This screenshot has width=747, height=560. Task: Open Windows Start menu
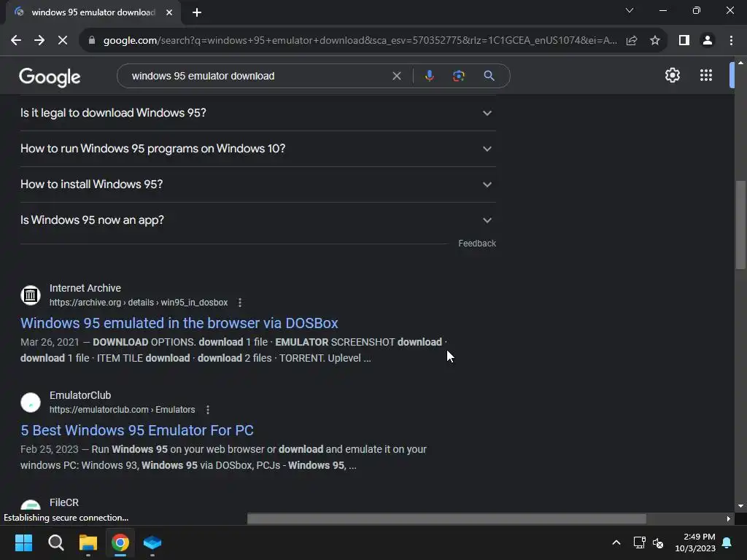point(24,542)
